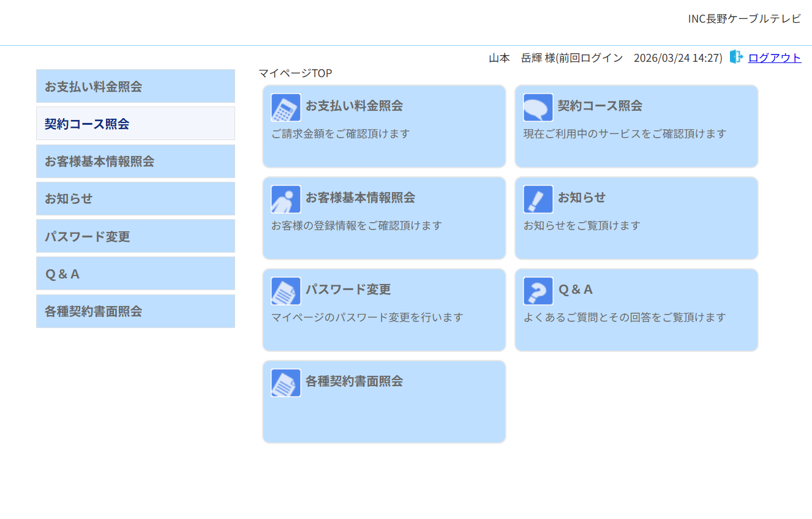The image size is (812, 519).
Task: Choose パスワード変更 in the left sidebar
Action: [135, 236]
